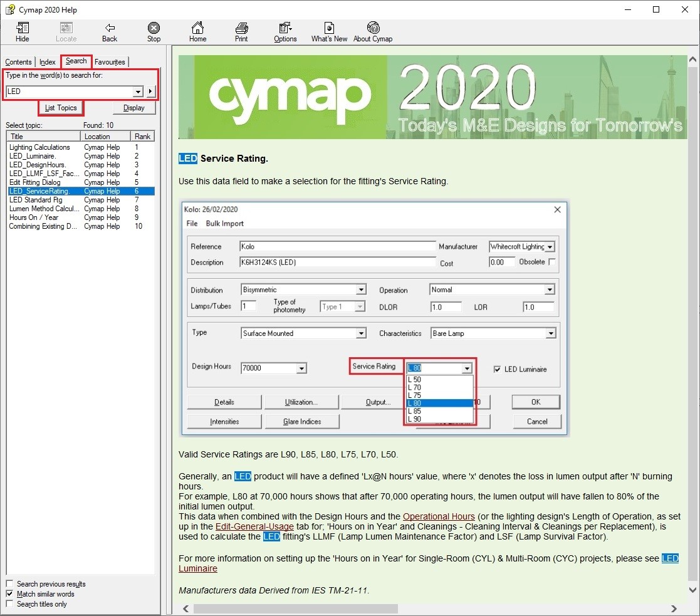
Task: Open the Characteristics dropdown
Action: point(551,333)
